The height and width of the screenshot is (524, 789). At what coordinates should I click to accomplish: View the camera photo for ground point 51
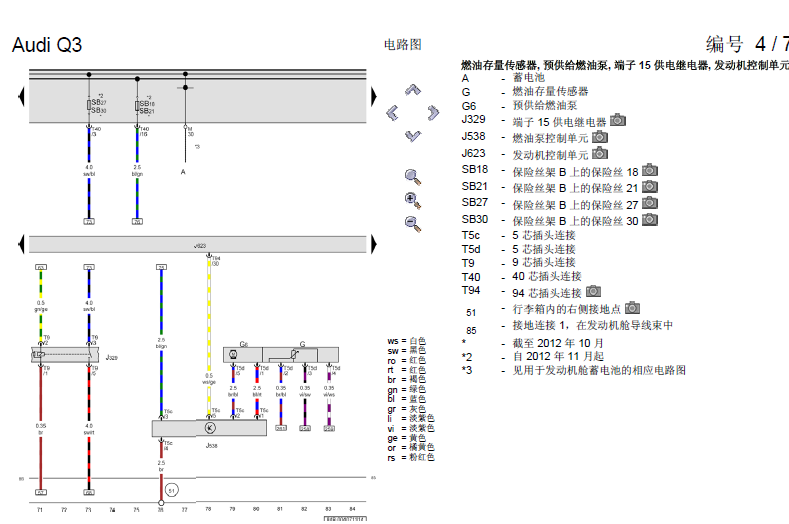[633, 308]
